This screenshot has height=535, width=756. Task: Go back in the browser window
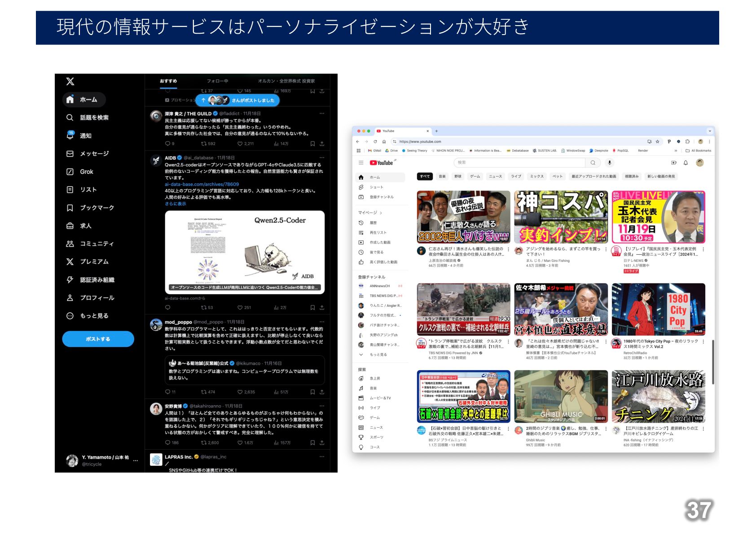(358, 141)
